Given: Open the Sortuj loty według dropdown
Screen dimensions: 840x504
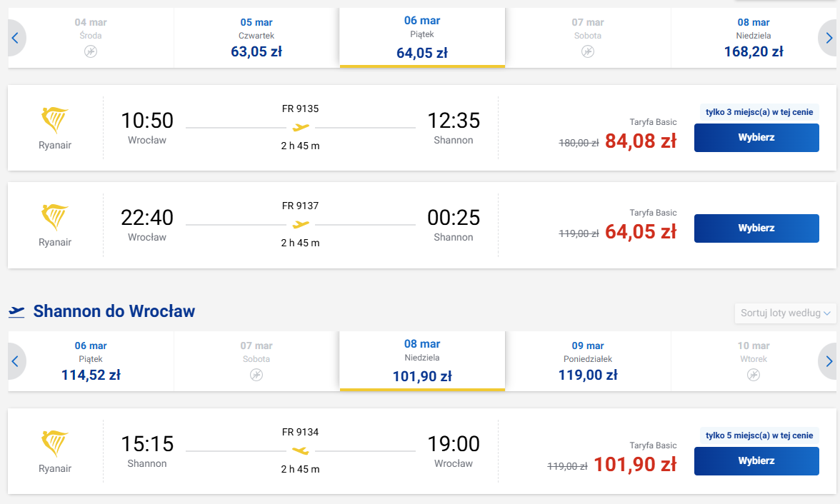Looking at the screenshot, I should [x=785, y=313].
